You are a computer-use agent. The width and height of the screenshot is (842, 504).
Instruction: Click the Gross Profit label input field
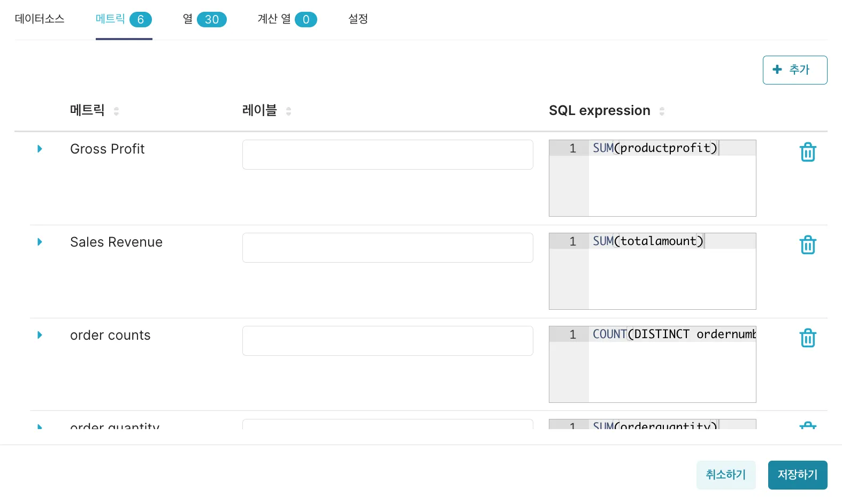387,155
